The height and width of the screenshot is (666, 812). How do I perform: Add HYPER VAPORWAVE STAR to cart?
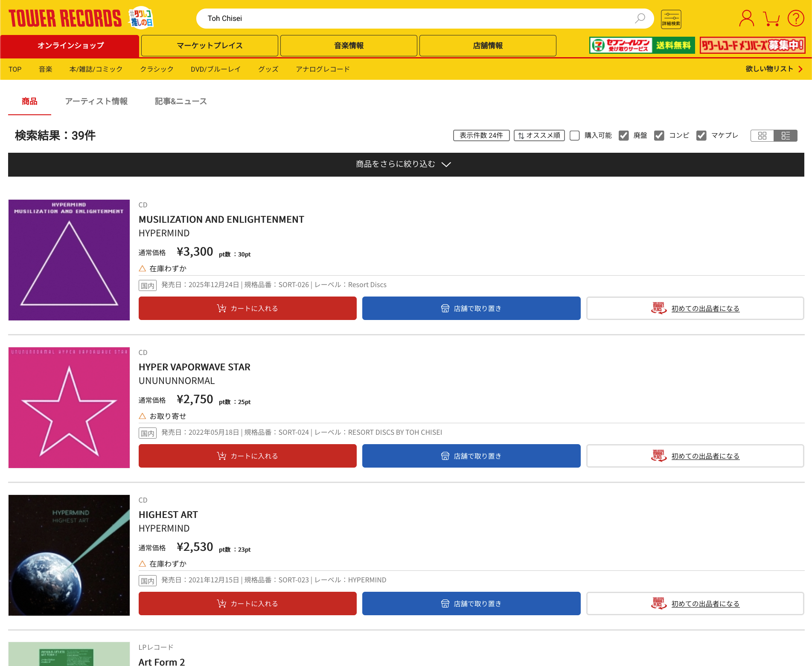[247, 456]
